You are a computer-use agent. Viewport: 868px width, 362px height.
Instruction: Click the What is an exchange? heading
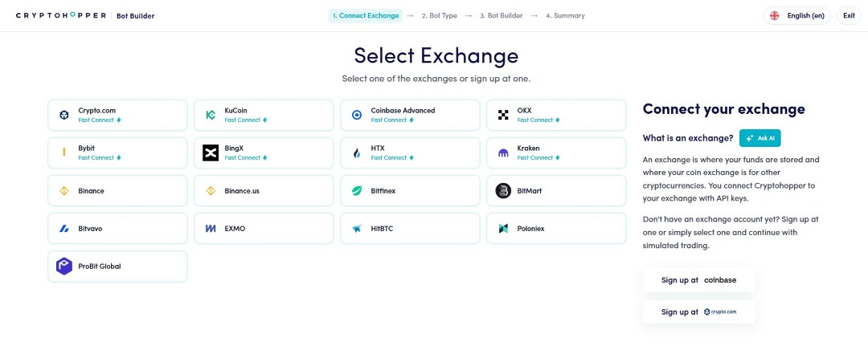688,138
